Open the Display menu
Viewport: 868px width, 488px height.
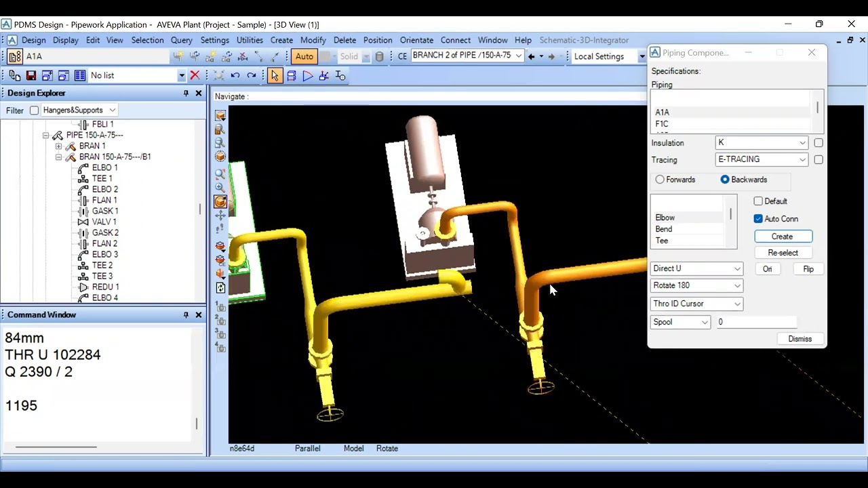click(x=66, y=40)
